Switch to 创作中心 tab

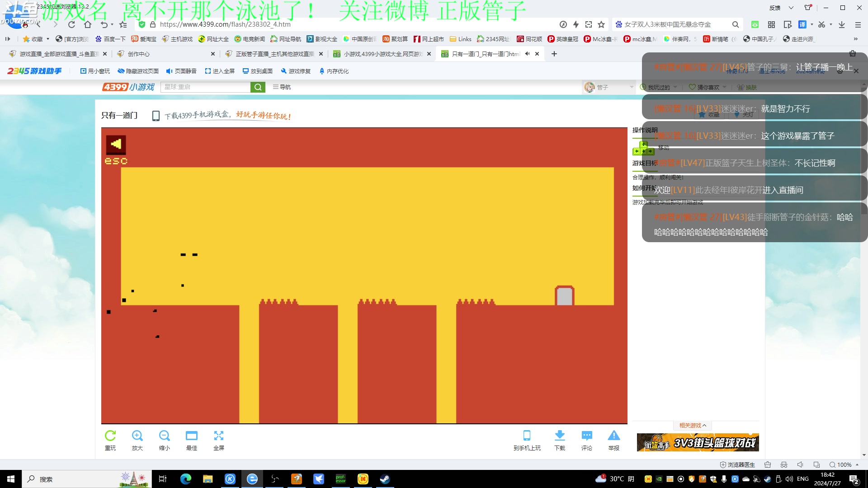coord(166,54)
